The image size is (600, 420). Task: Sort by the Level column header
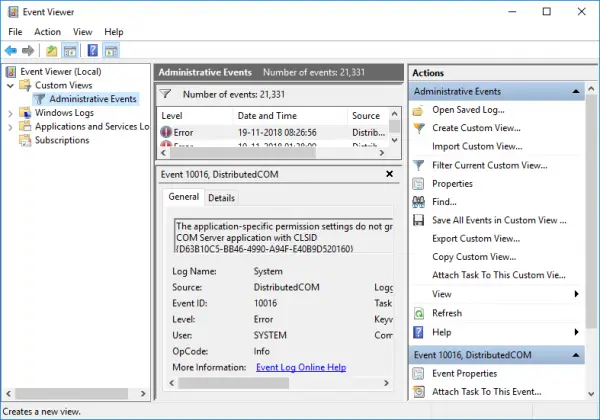click(x=195, y=116)
